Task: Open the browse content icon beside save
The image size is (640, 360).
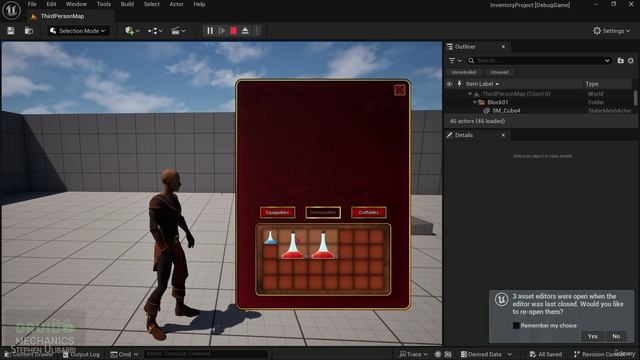Action: pos(29,31)
